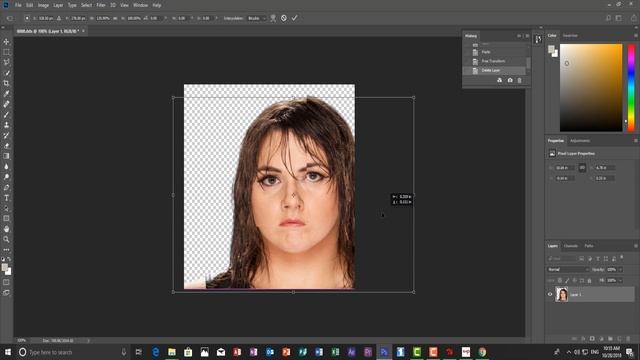Delete current state in History panel
The width and height of the screenshot is (640, 360).
(520, 80)
